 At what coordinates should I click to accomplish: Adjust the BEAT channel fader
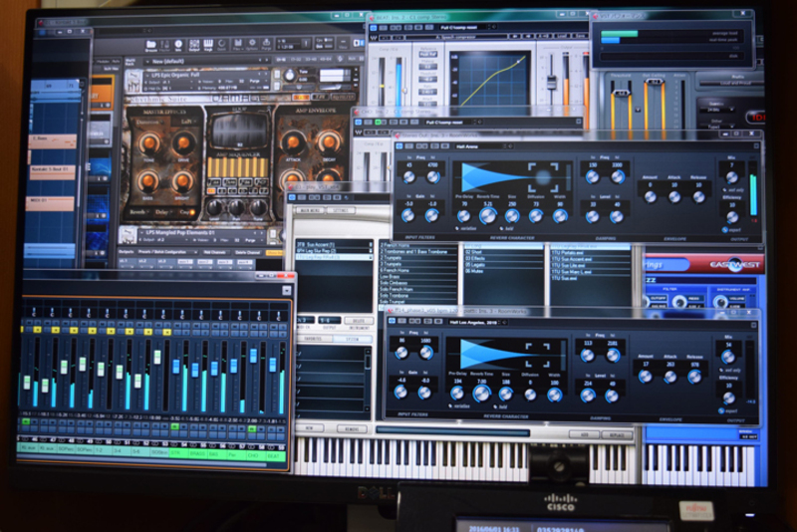pos(272,365)
